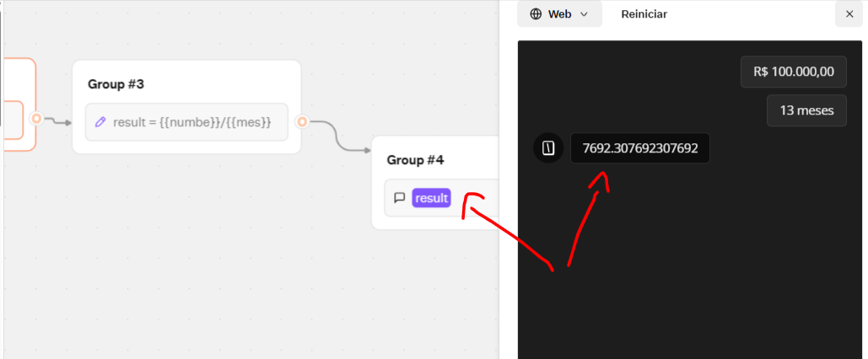Screen dimensions: 868x359
Task: Click the bot avatar icon in chat
Action: pyautogui.click(x=549, y=149)
